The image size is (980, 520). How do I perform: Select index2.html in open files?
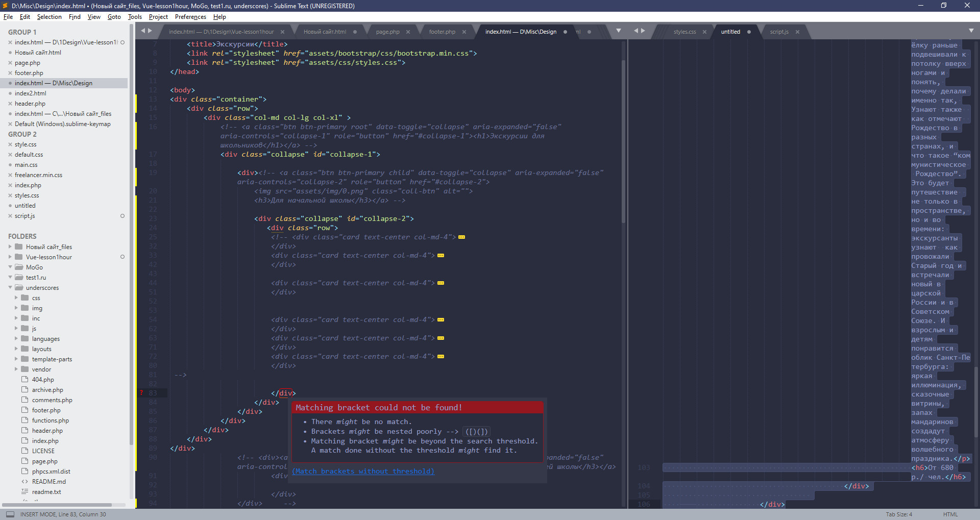click(30, 93)
